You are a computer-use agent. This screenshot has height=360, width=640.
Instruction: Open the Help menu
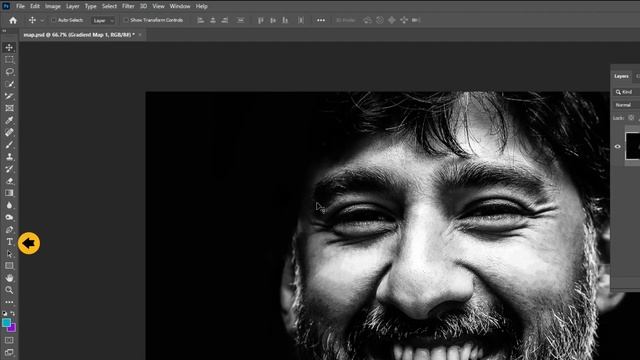[x=201, y=6]
